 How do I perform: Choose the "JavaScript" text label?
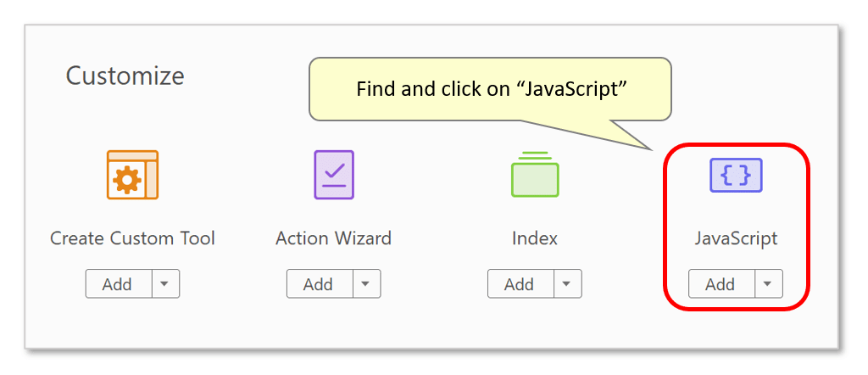(x=736, y=238)
